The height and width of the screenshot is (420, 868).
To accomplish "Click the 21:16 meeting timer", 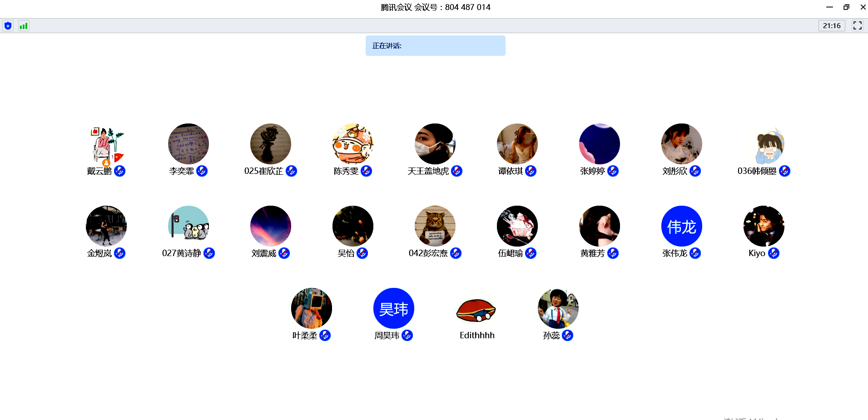I will 831,26.
